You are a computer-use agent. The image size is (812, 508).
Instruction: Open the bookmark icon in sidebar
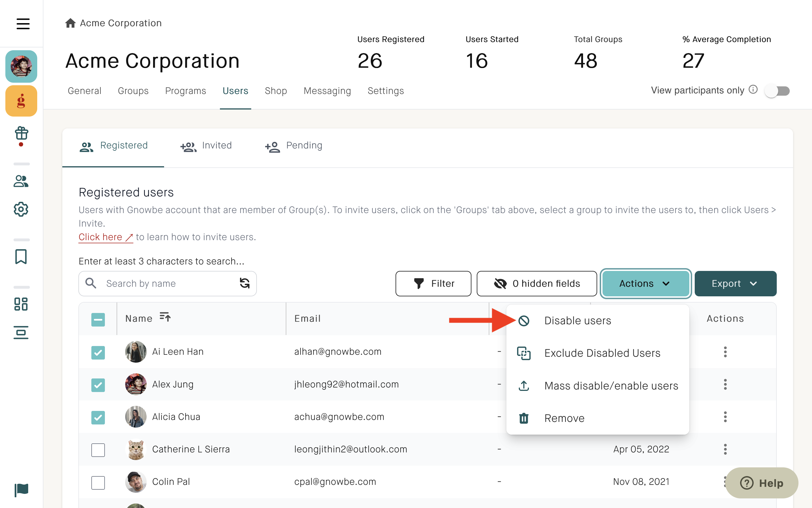(x=21, y=256)
